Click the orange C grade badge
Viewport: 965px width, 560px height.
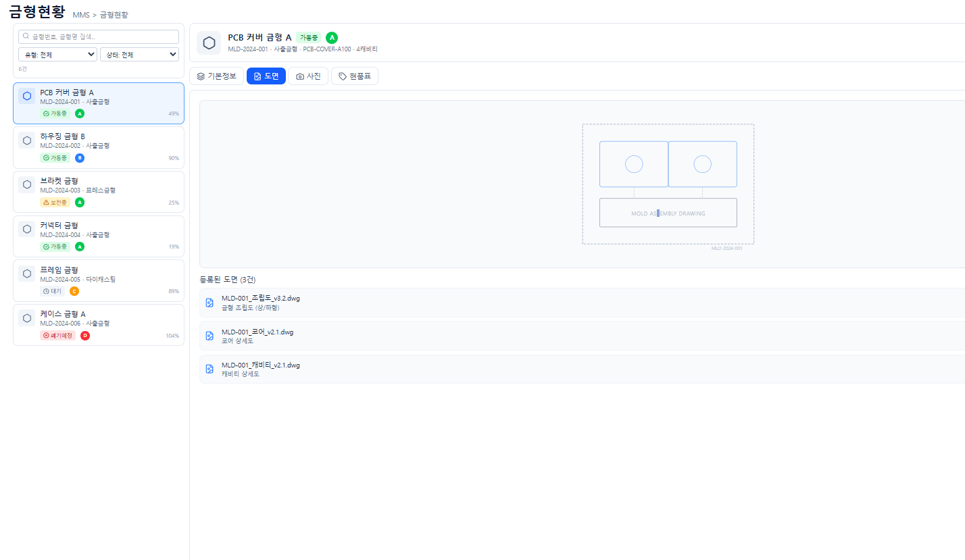pos(74,291)
